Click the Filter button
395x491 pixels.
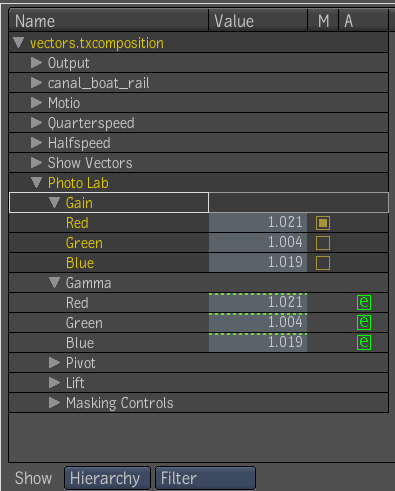coord(205,478)
